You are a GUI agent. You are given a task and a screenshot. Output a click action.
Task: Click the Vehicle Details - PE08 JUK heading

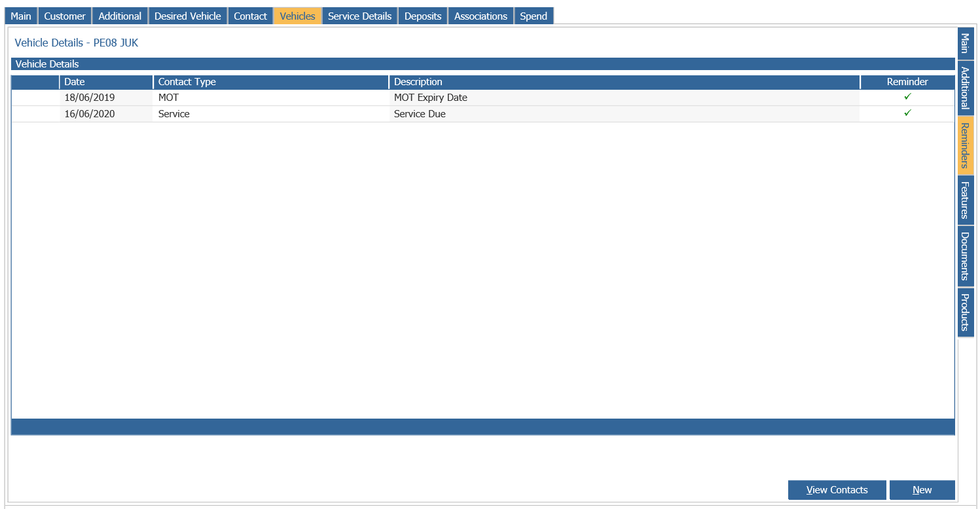(x=77, y=43)
